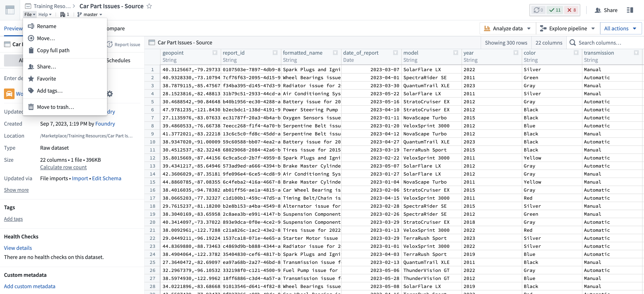The image size is (644, 294).
Task: Click the Report issue icon
Action: (109, 44)
